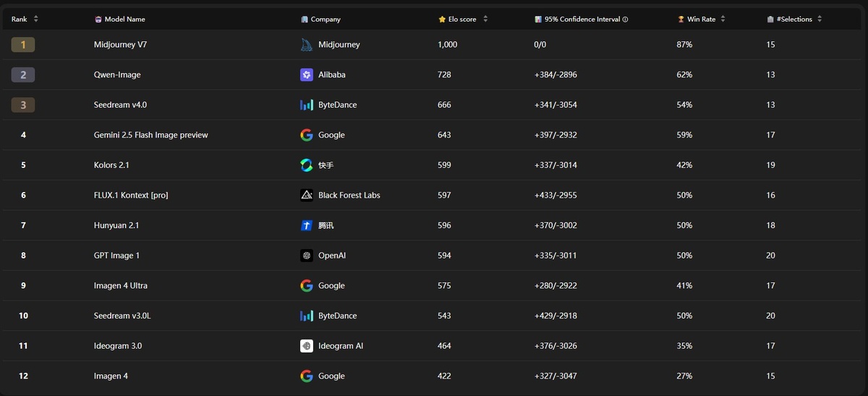
Task: Select the Imagen 4 Ultra model name
Action: click(x=121, y=285)
